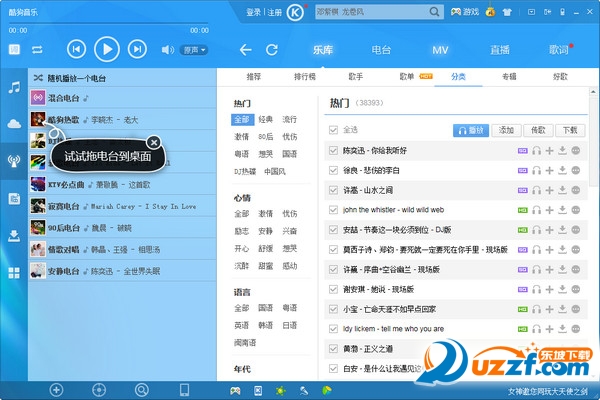Screen dimensions: 600x400
Task: Open the download manager sidebar icon
Action: coord(14,236)
